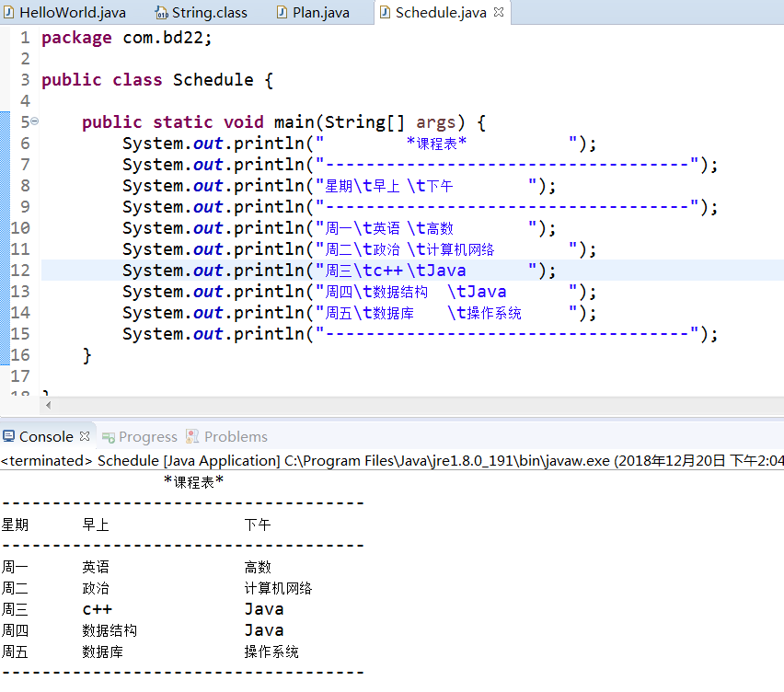The height and width of the screenshot is (692, 784).
Task: Click the HelloWorld.java file icon
Action: pos(8,13)
